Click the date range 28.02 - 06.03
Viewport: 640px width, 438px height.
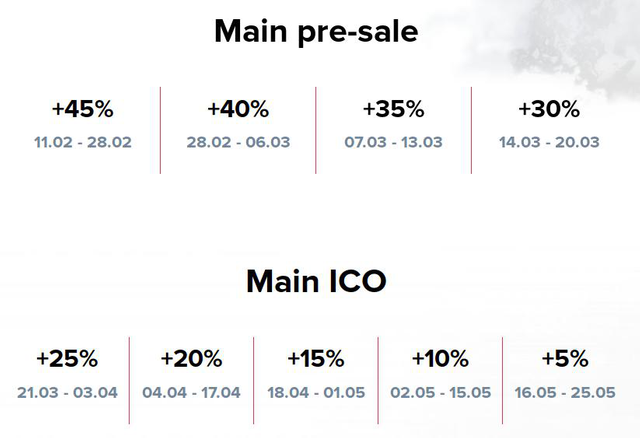238,142
